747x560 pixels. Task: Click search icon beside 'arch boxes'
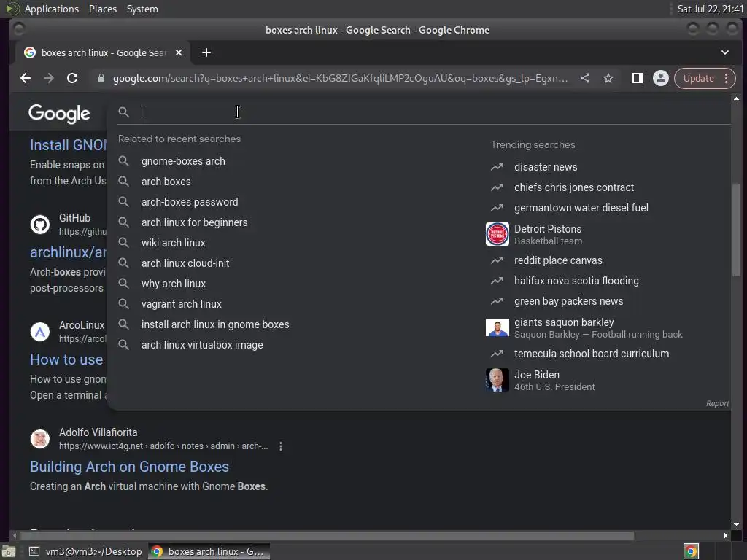pos(123,182)
